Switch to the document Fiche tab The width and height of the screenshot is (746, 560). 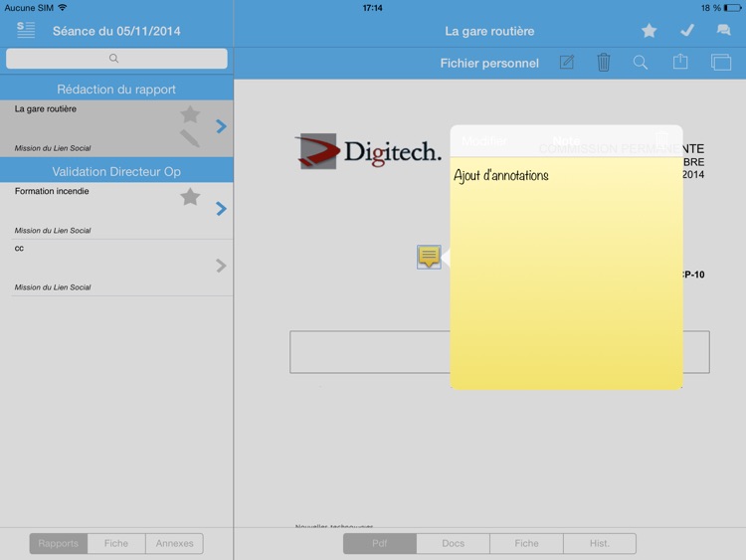(526, 543)
